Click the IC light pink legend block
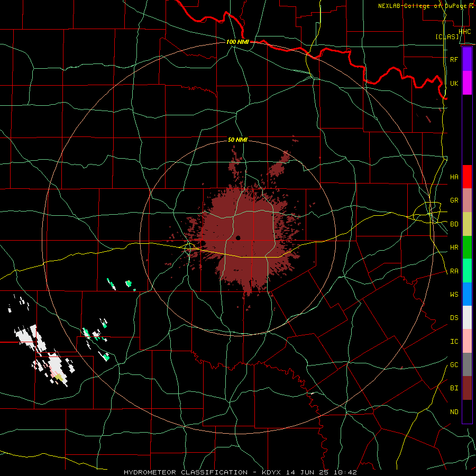476x476 pixels. (x=467, y=341)
